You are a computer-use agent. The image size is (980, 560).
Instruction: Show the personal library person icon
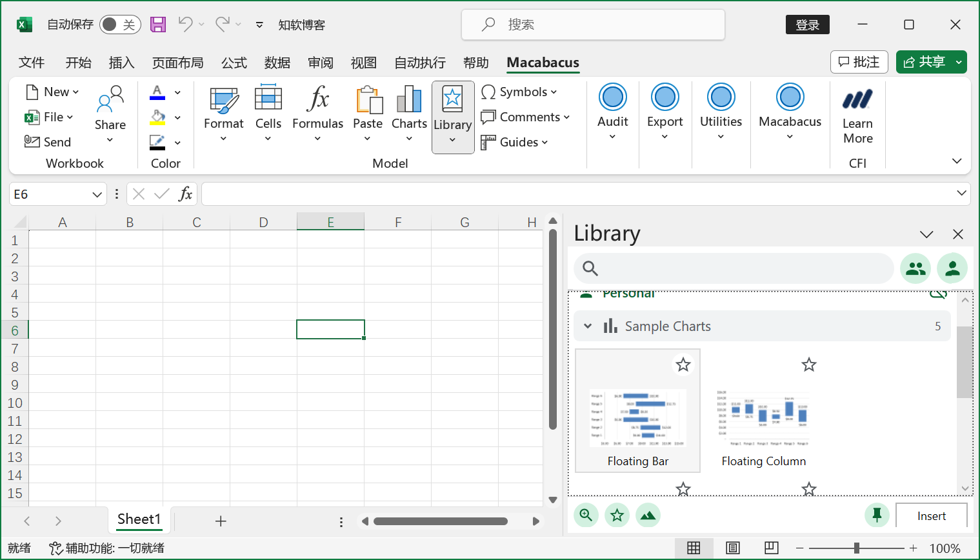pyautogui.click(x=952, y=268)
